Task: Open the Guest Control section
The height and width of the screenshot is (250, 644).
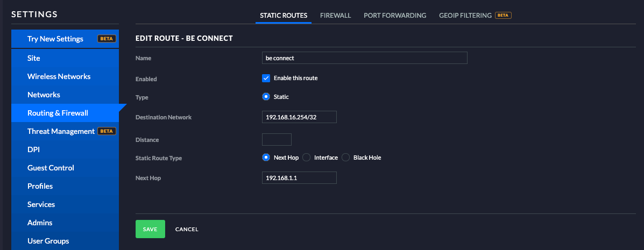Action: [x=51, y=168]
